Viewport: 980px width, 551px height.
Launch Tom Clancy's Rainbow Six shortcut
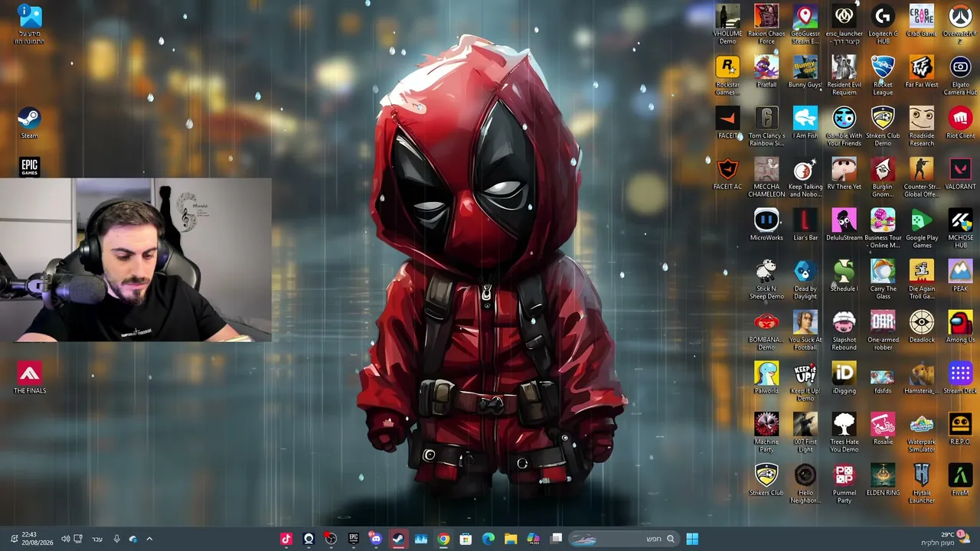tap(766, 126)
